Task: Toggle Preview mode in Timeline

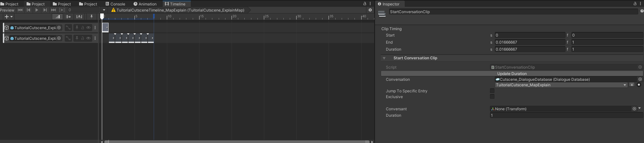Action: pyautogui.click(x=7, y=10)
